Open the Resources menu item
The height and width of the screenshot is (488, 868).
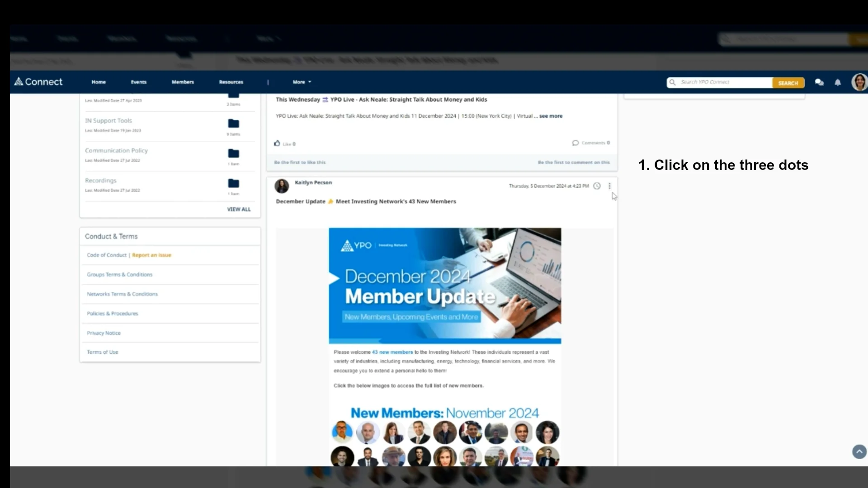point(231,82)
